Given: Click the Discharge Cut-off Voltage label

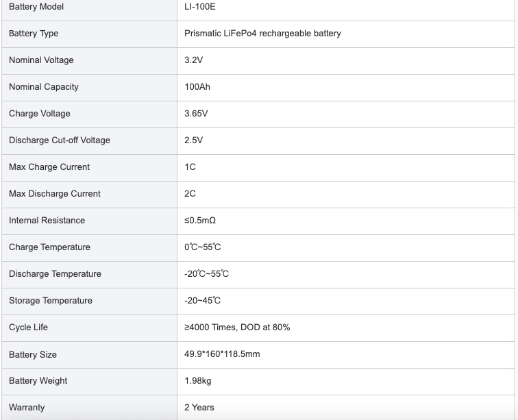Looking at the screenshot, I should [60, 140].
